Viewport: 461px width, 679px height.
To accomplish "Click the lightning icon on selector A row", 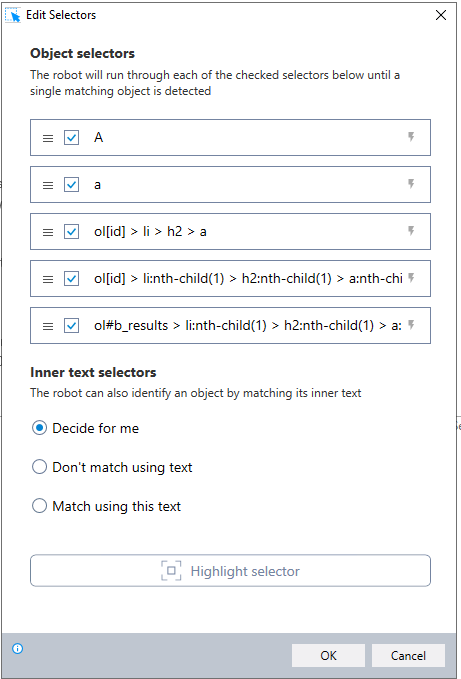I will point(411,137).
